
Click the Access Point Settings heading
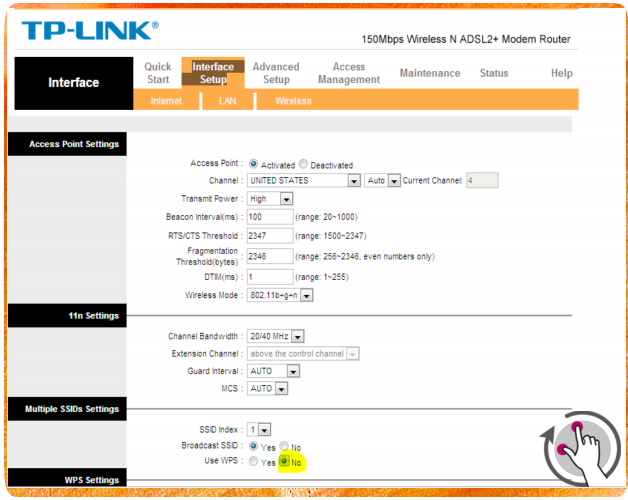tap(67, 144)
